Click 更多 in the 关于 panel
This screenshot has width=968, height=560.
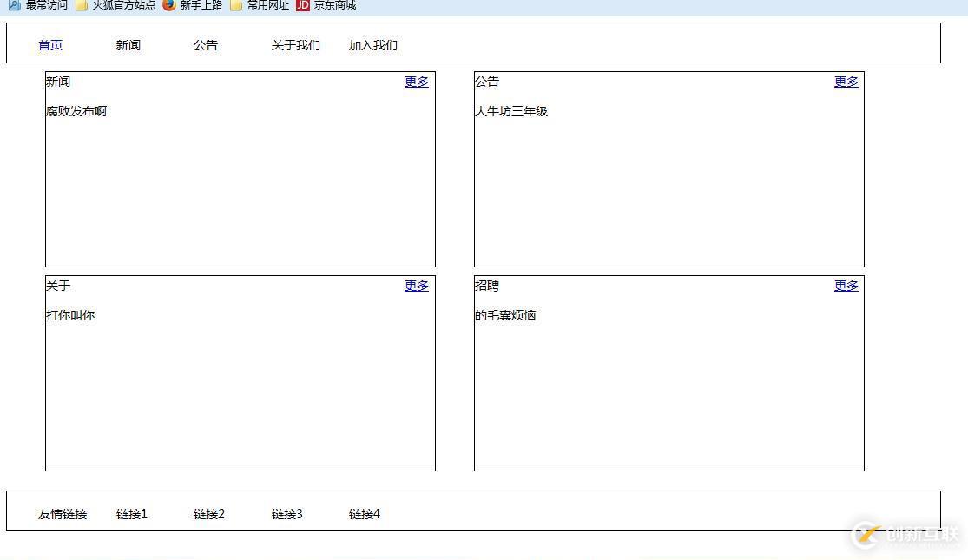click(x=417, y=286)
